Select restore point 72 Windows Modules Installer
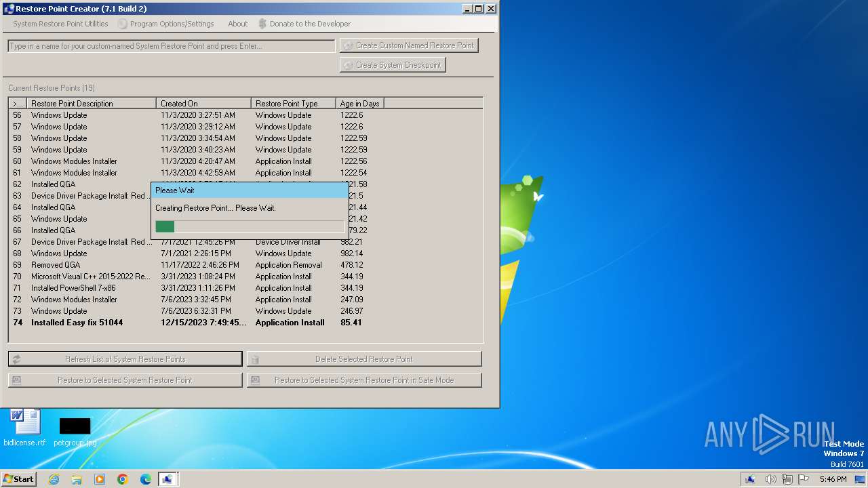 tap(246, 300)
